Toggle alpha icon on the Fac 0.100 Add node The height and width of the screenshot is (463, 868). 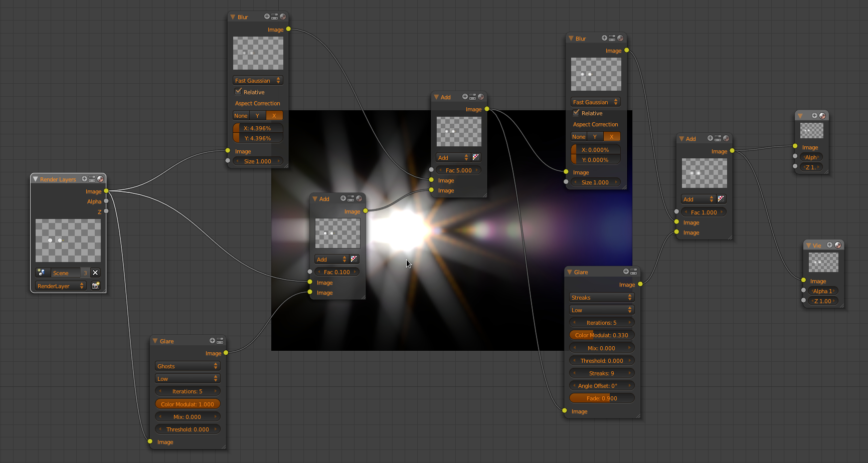(x=354, y=259)
